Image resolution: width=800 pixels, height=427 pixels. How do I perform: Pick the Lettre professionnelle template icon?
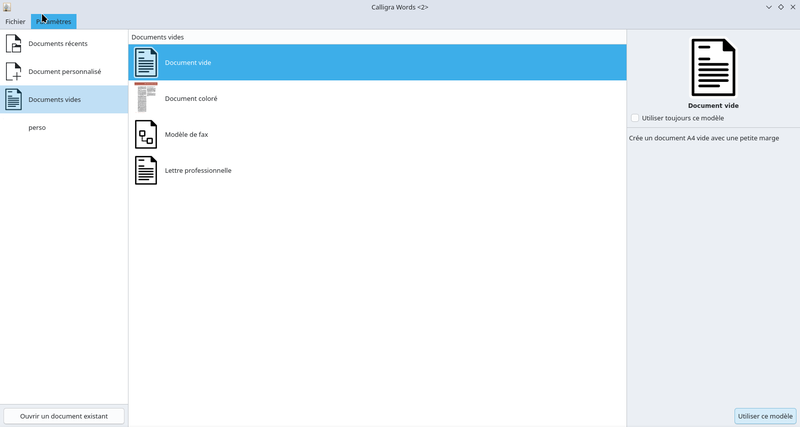click(146, 170)
